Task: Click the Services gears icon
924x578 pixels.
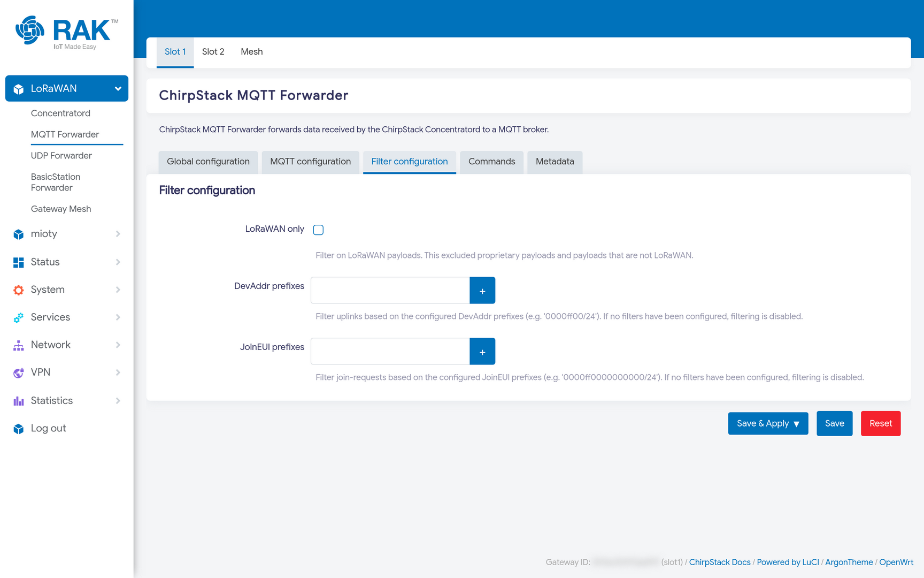Action: (19, 317)
